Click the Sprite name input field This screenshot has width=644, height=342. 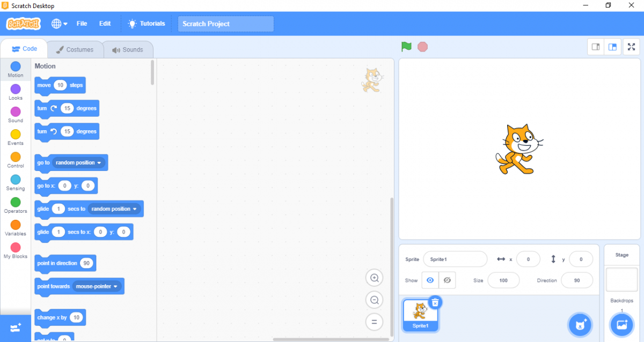pyautogui.click(x=455, y=259)
